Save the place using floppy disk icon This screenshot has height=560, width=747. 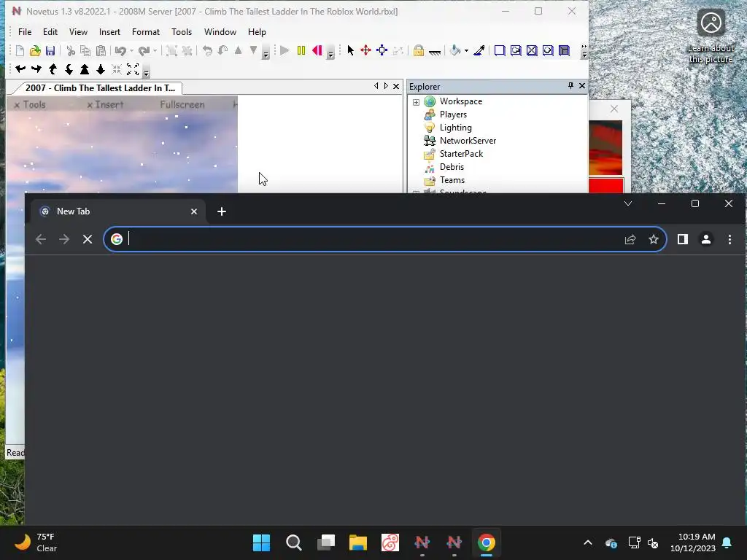pyautogui.click(x=50, y=50)
